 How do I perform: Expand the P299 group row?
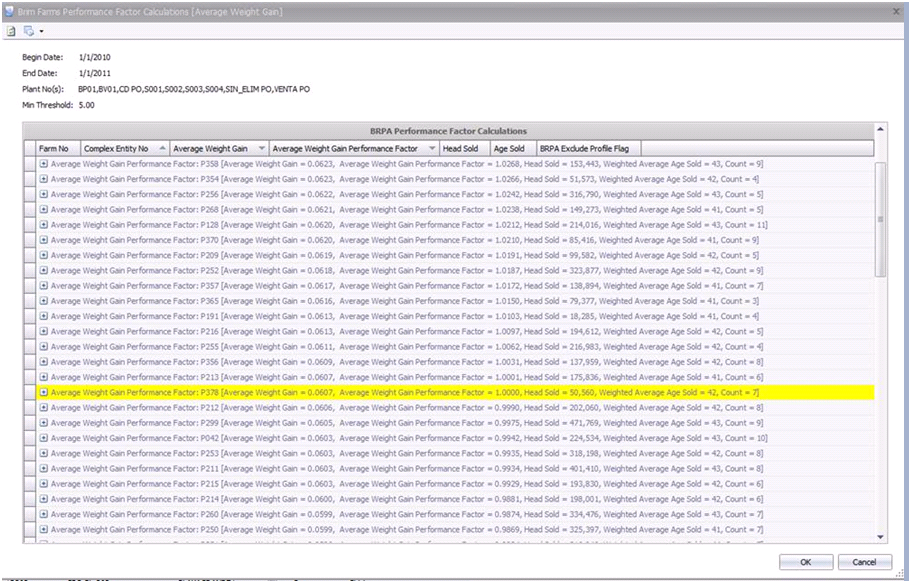coord(43,423)
